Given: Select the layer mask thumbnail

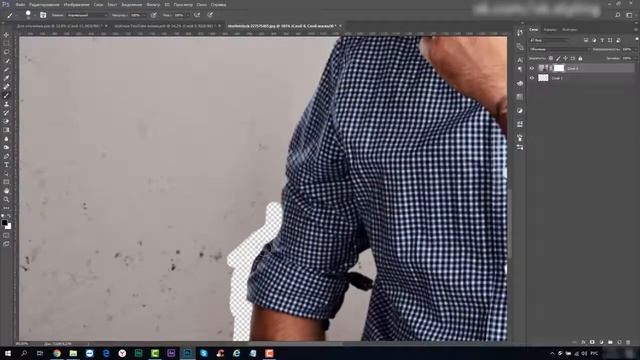Looking at the screenshot, I should click(x=559, y=69).
